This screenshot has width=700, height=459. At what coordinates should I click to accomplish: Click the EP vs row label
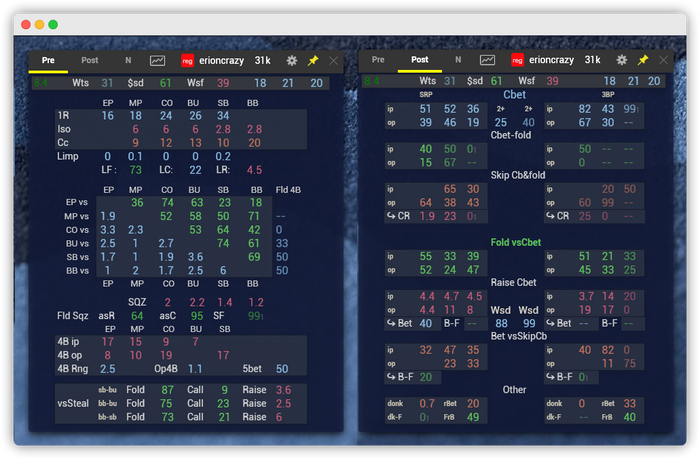coord(77,202)
